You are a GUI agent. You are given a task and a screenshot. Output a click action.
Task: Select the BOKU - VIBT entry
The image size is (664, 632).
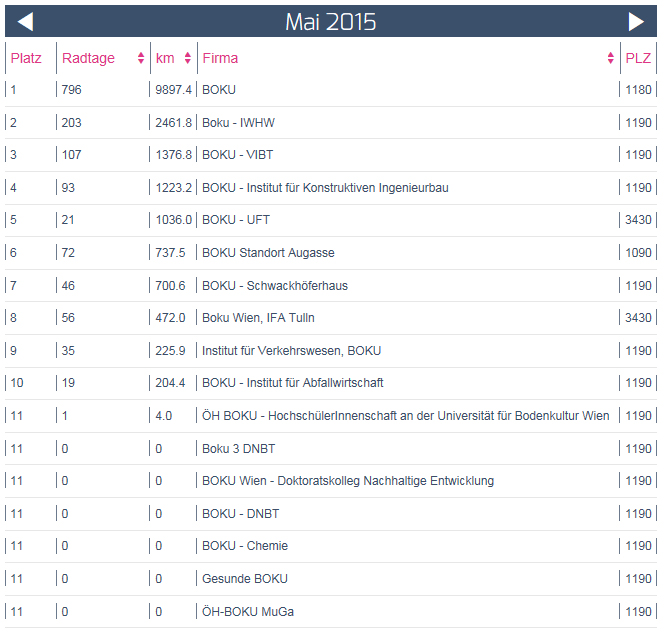click(237, 155)
